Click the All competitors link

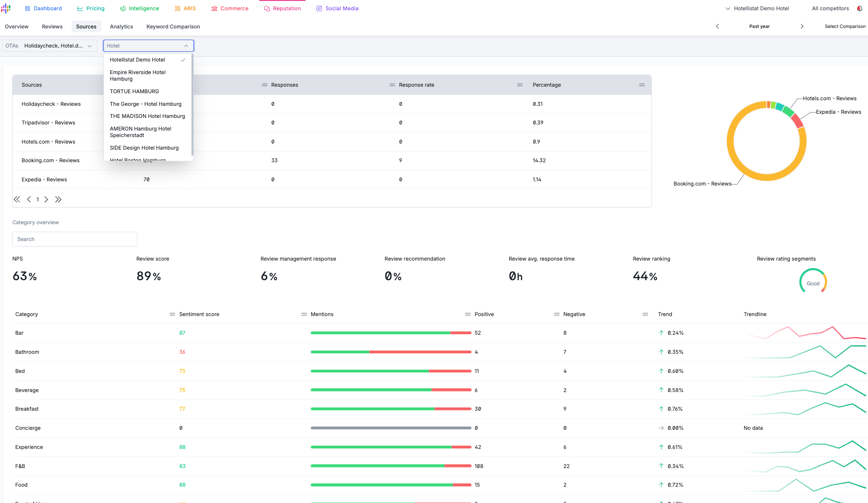coord(830,8)
